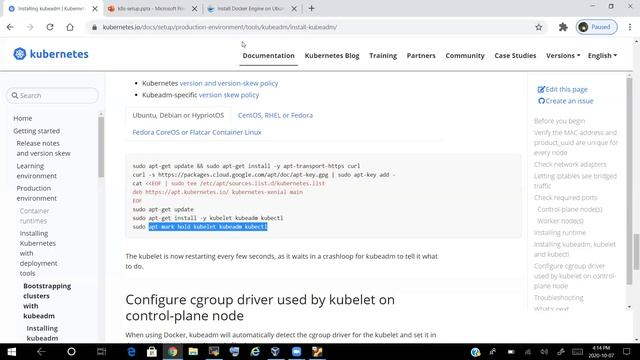Jump to Before you begin section
The height and width of the screenshot is (360, 640).
559,121
